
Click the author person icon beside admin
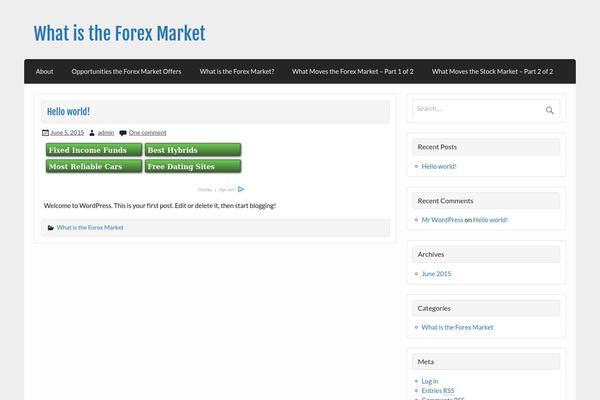(92, 133)
